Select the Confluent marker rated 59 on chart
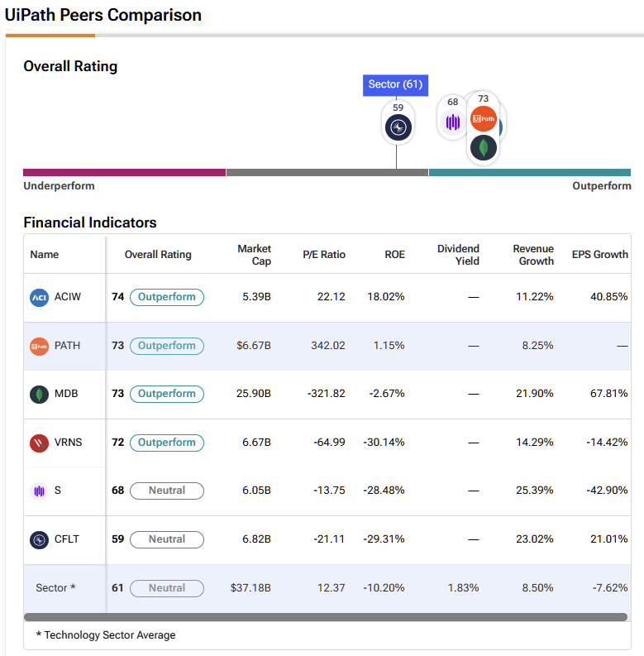The image size is (644, 656). (x=398, y=127)
